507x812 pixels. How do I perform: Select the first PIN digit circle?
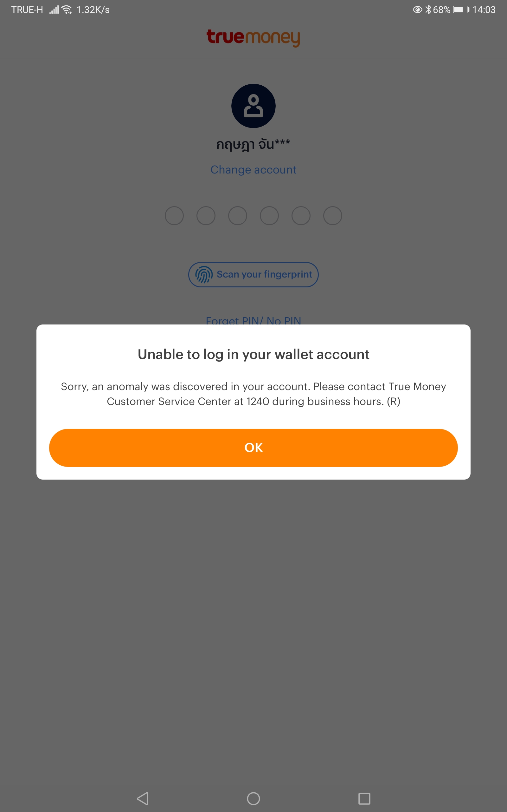pyautogui.click(x=174, y=215)
